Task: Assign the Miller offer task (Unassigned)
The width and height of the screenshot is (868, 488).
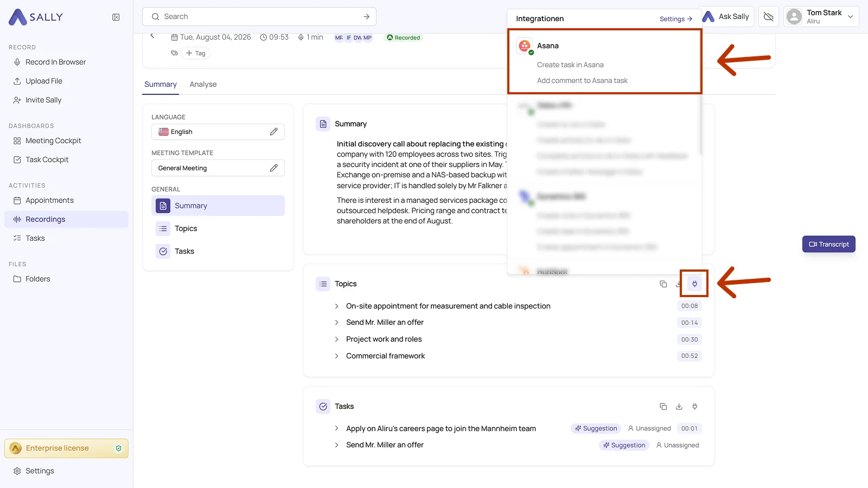Action: [x=678, y=445]
